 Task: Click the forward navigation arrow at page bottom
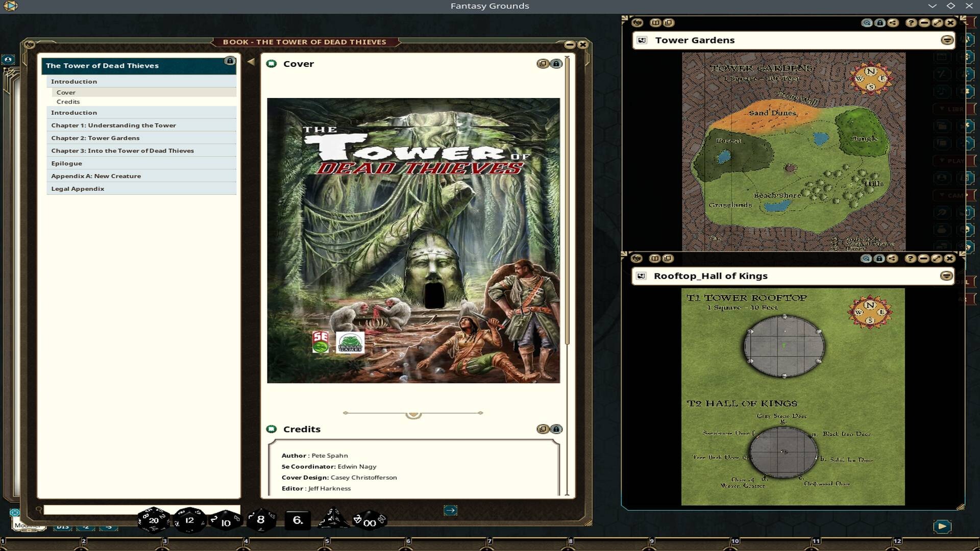(451, 509)
